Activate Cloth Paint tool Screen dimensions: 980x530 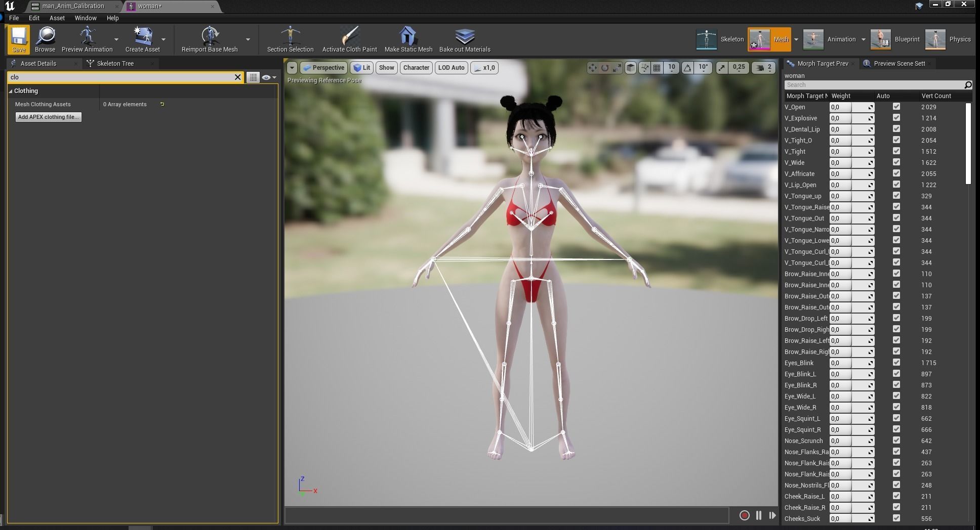click(349, 39)
